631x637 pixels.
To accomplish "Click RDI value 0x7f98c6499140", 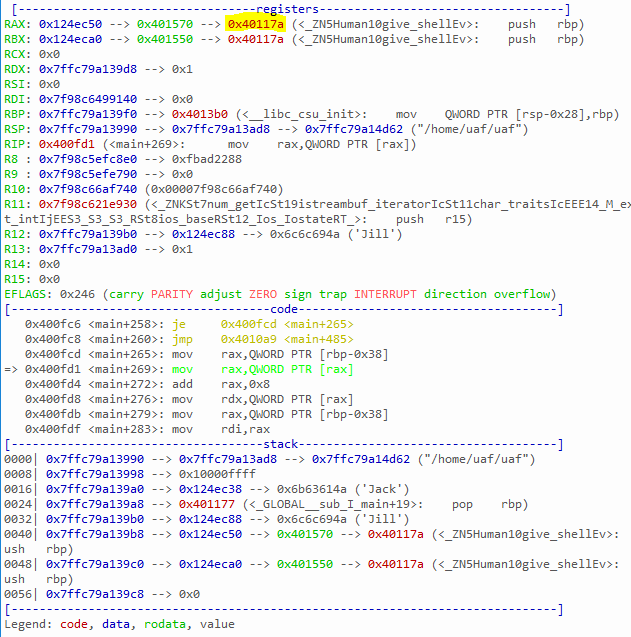I will 88,100.
